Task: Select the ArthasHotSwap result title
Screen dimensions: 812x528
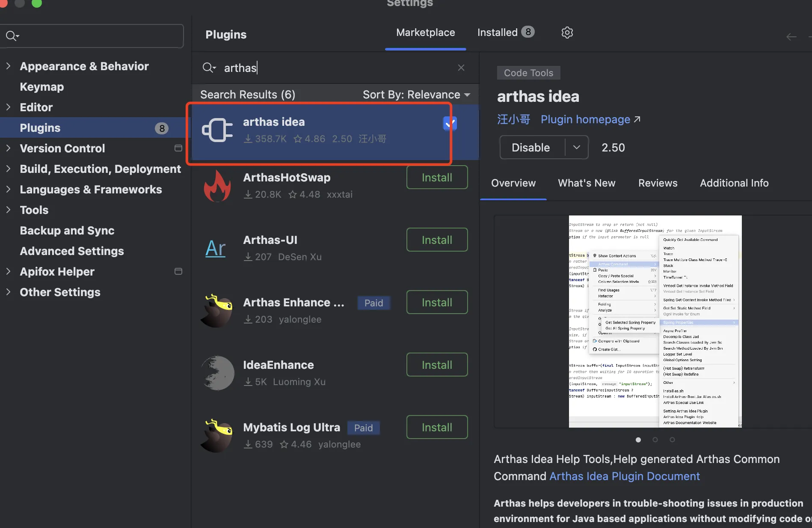Action: click(x=287, y=177)
